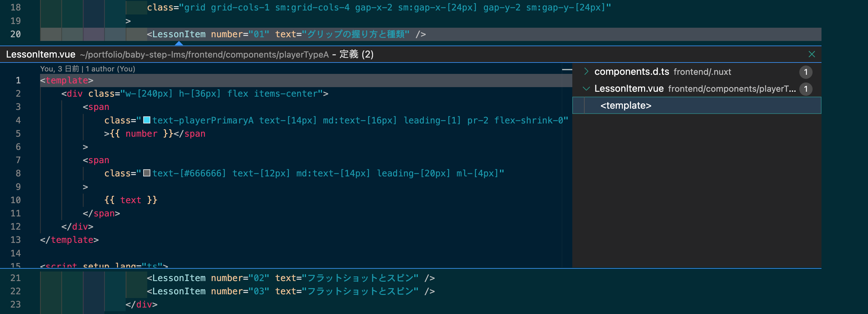Viewport: 868px width, 314px height.
Task: Click the reference count badge beside components.d.ts
Action: click(806, 72)
